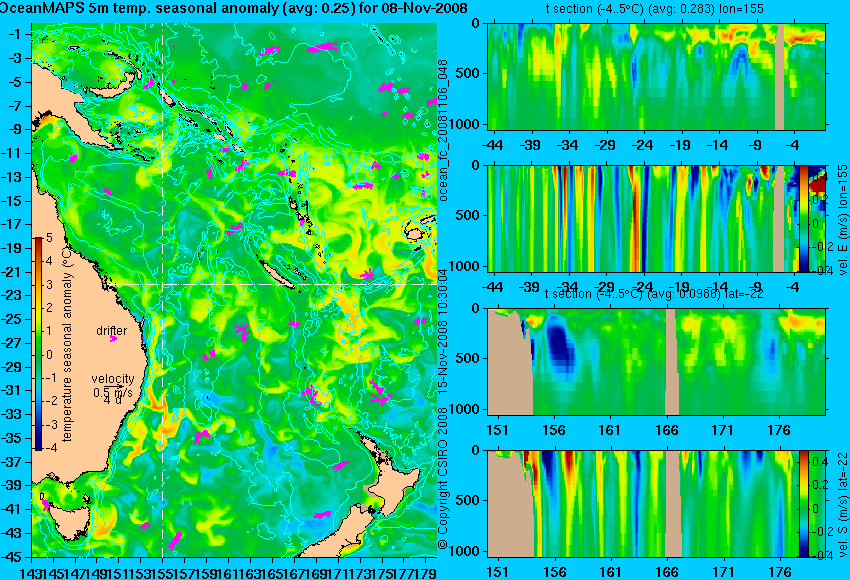The image size is (850, 580).
Task: Click the 'vel. E (m/s) lon=155' vertical label
Action: (842, 220)
